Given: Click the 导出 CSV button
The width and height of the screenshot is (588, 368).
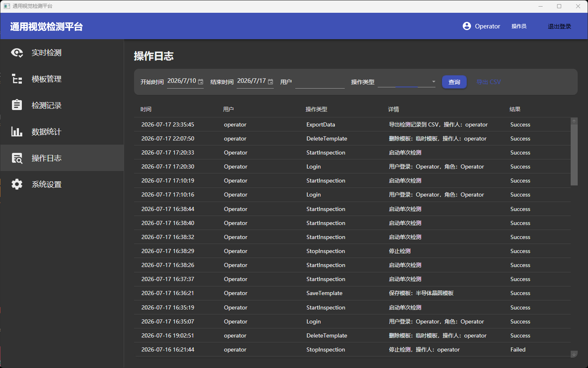Looking at the screenshot, I should tap(489, 82).
